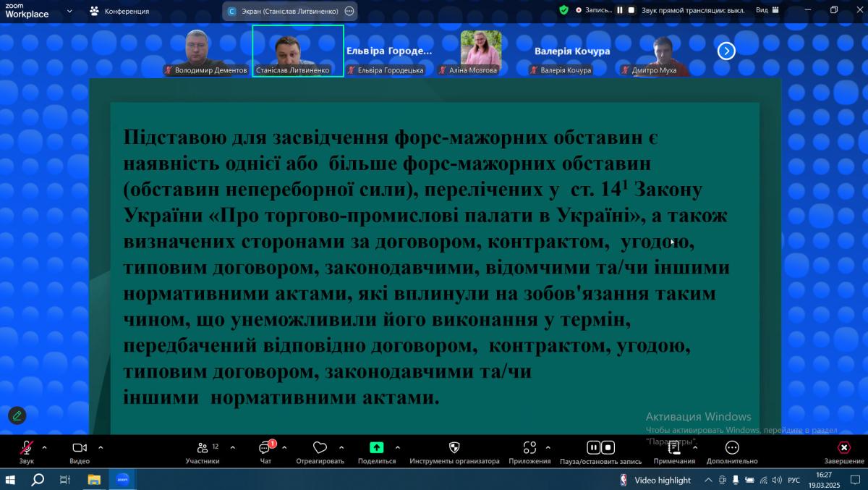Open Windows search magnifier on the taskbar
This screenshot has width=868, height=490.
(38, 479)
